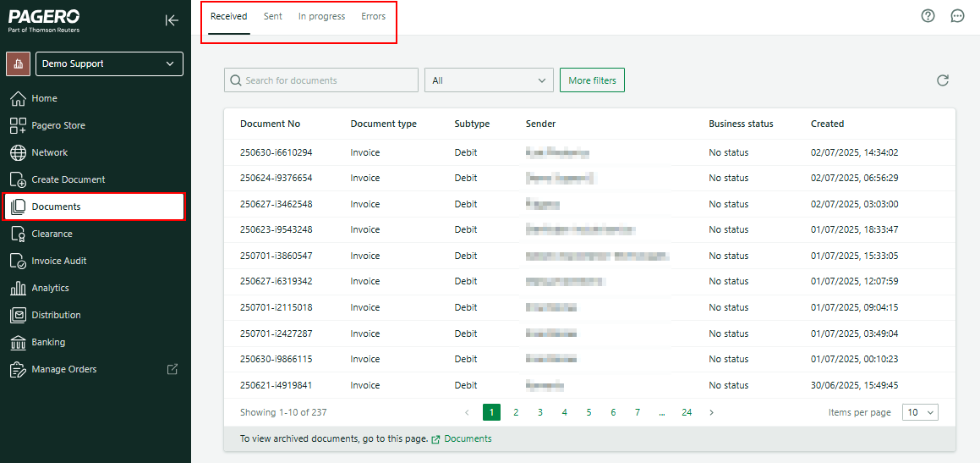Open Pagero Store from sidebar

click(x=57, y=125)
